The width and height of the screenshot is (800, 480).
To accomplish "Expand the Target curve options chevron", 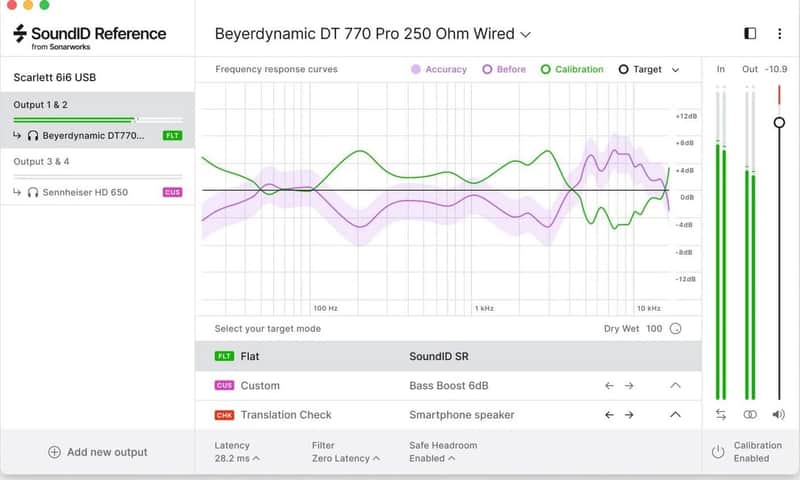I will point(676,70).
